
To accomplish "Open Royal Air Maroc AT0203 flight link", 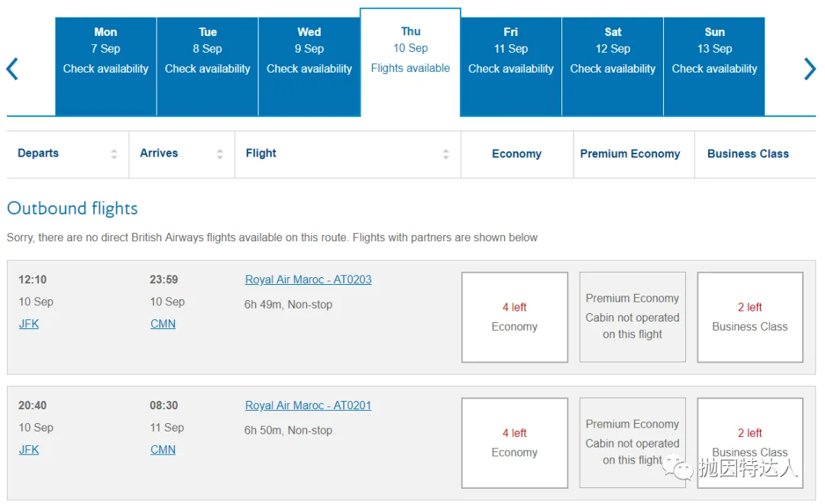I will [309, 279].
